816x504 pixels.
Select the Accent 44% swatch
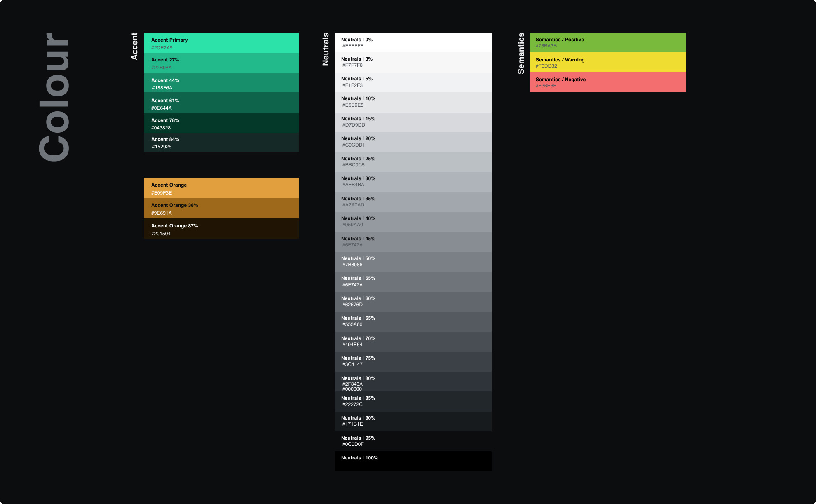click(221, 83)
